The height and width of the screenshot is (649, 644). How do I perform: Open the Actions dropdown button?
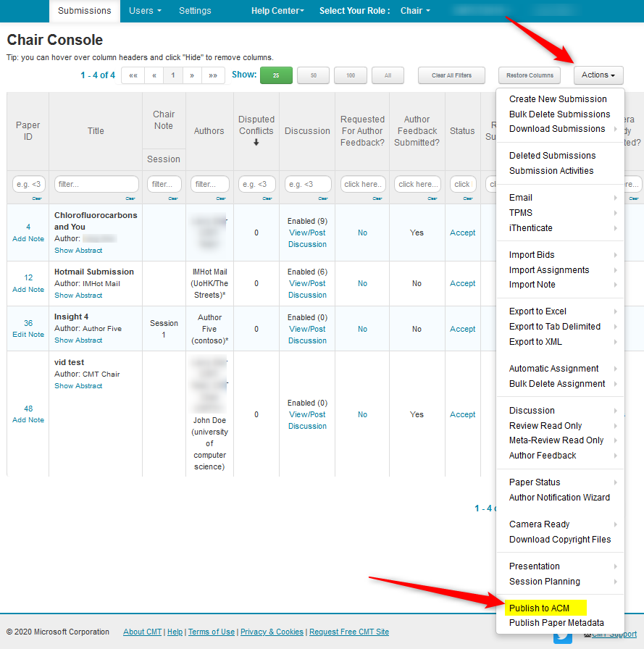[x=598, y=75]
